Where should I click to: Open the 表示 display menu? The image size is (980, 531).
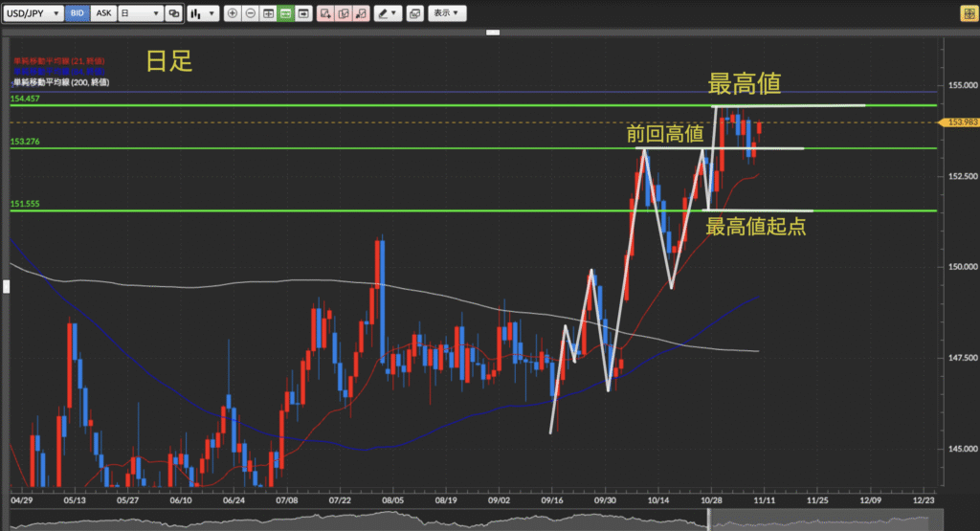445,14
